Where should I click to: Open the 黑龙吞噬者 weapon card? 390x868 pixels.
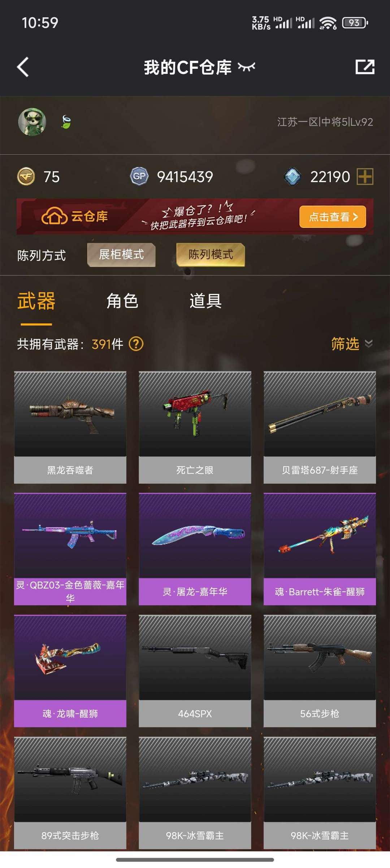pyautogui.click(x=70, y=427)
